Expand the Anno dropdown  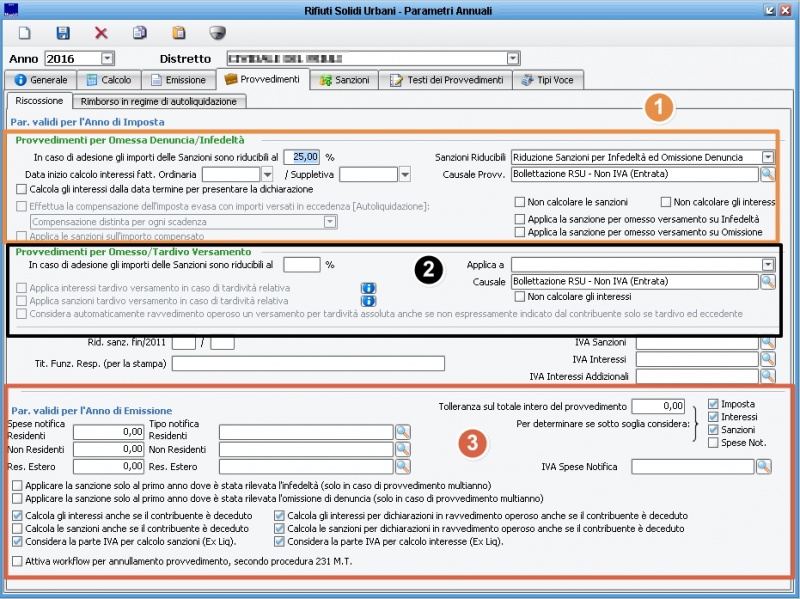click(x=107, y=59)
